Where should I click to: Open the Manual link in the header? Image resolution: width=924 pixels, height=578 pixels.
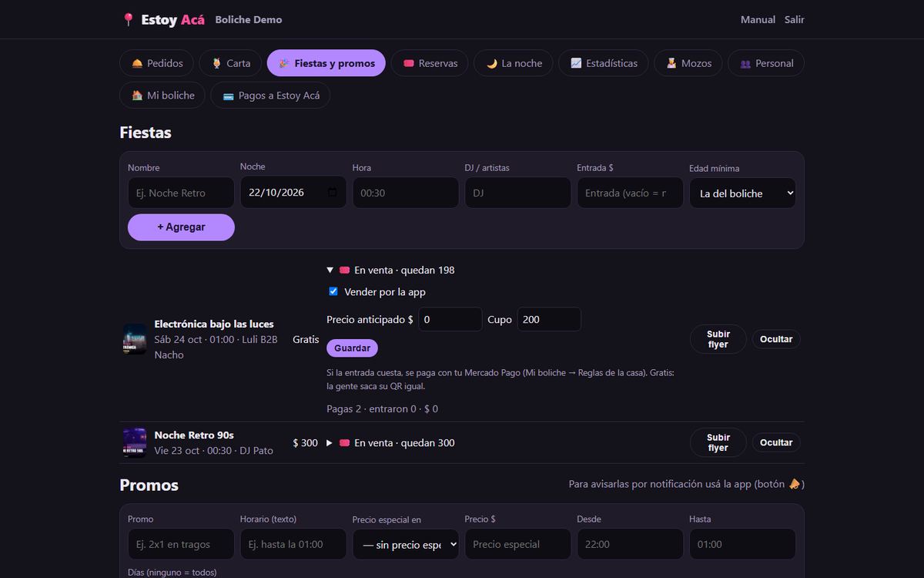pyautogui.click(x=758, y=19)
